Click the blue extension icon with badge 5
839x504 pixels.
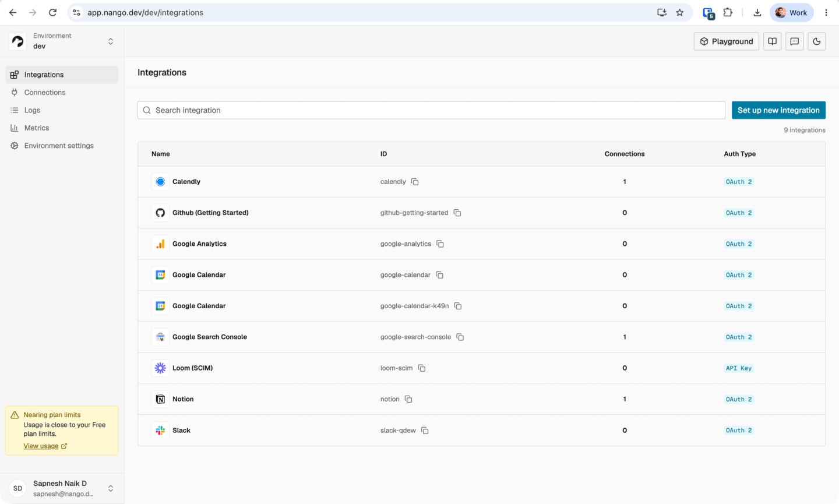tap(708, 13)
